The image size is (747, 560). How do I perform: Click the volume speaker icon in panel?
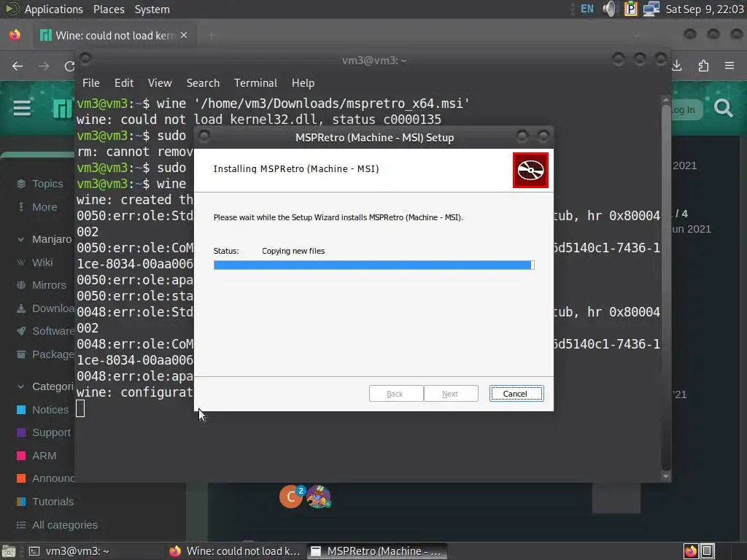point(609,9)
